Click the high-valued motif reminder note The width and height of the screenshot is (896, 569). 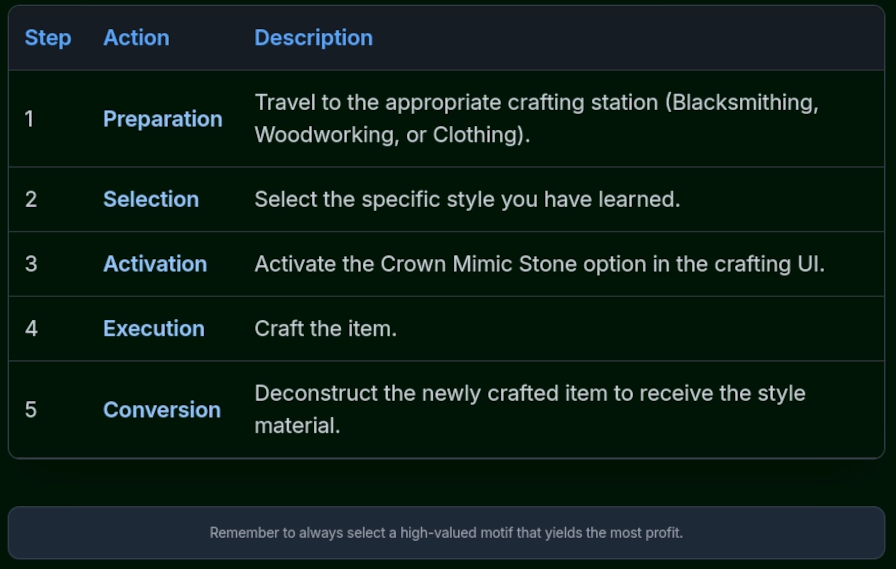[446, 533]
